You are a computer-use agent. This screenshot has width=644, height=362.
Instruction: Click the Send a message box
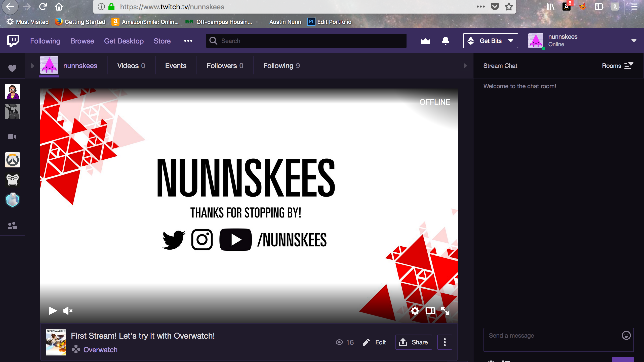pyautogui.click(x=558, y=340)
